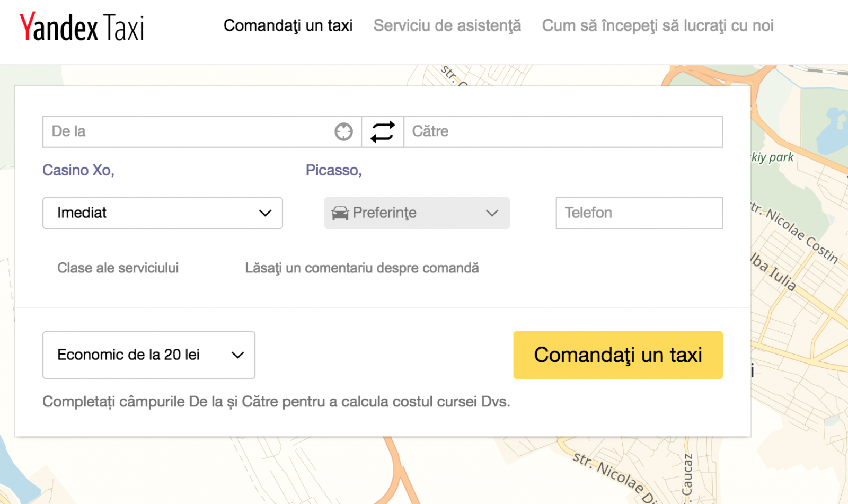Click into the Către destination field
This screenshot has width=848, height=504.
point(563,131)
